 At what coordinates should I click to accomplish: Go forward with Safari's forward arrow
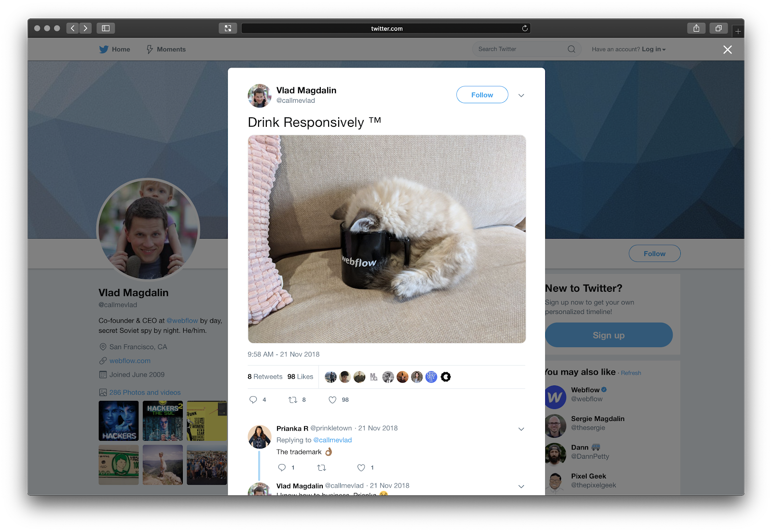[85, 28]
